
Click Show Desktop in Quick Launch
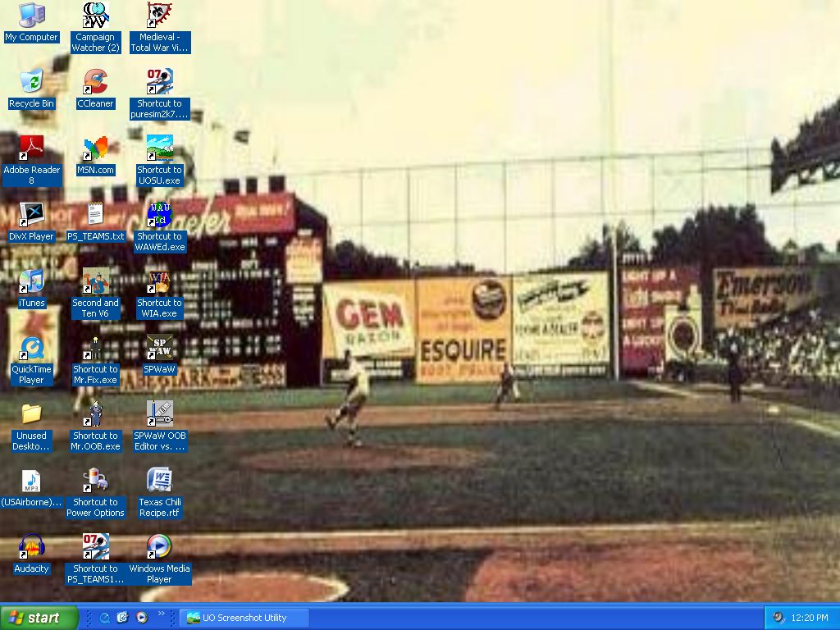tap(123, 618)
